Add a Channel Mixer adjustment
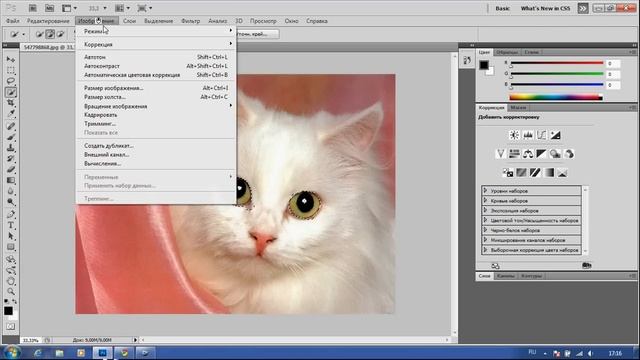 (569, 154)
